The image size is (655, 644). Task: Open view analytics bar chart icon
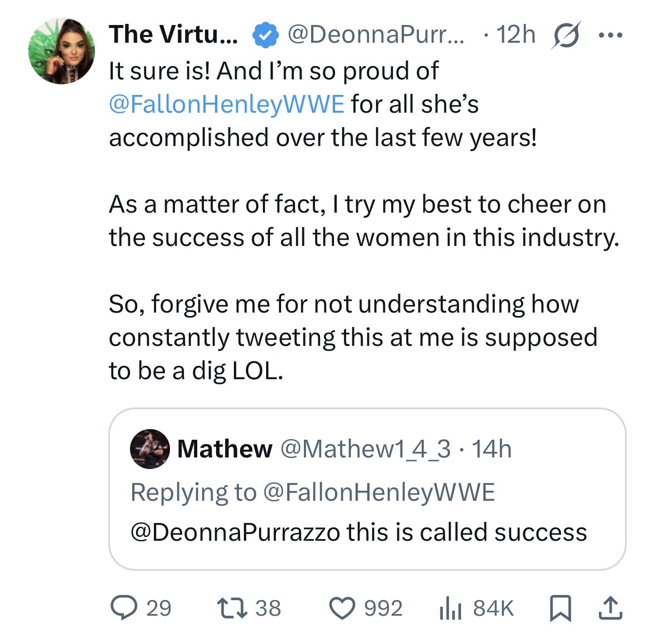tap(449, 608)
